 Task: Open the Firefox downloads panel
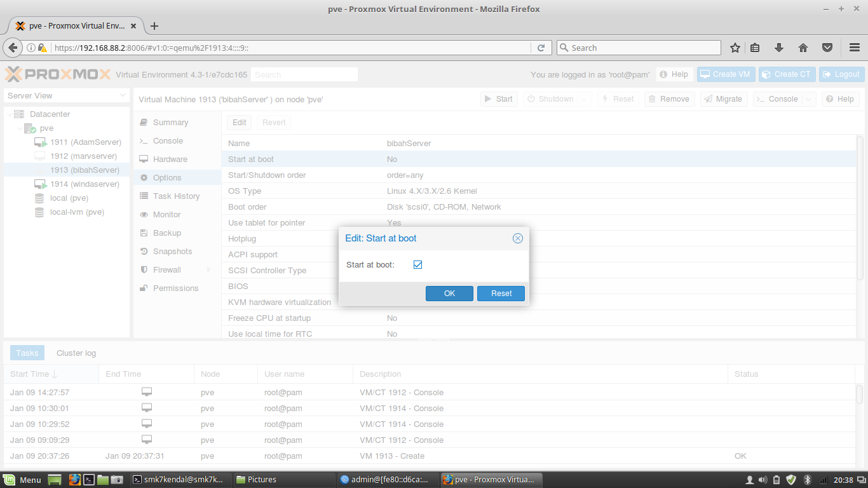tap(779, 48)
